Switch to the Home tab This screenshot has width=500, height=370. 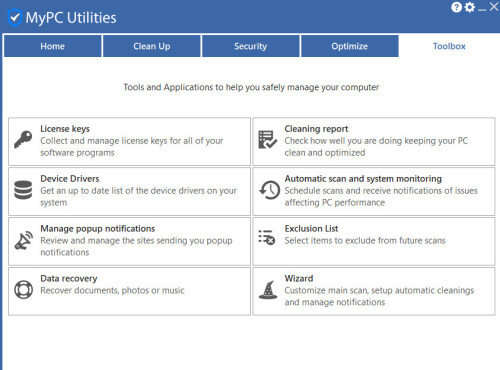53,46
